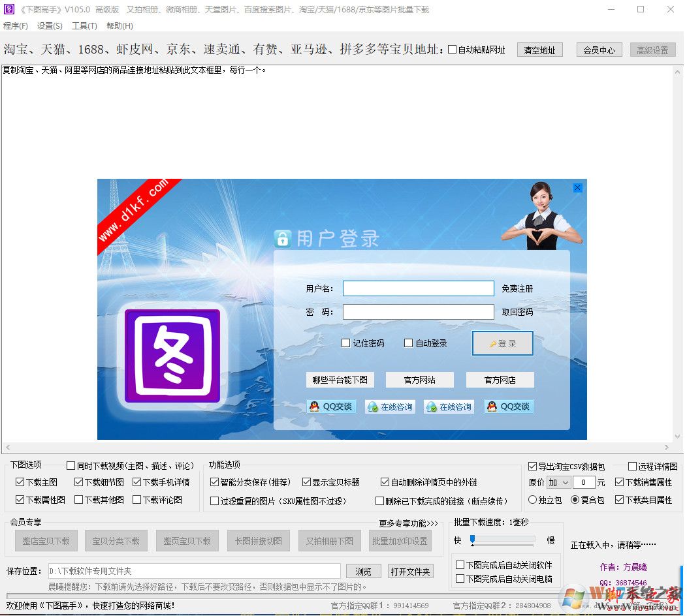
Task: Open the 设置(S) menu
Action: pos(48,26)
